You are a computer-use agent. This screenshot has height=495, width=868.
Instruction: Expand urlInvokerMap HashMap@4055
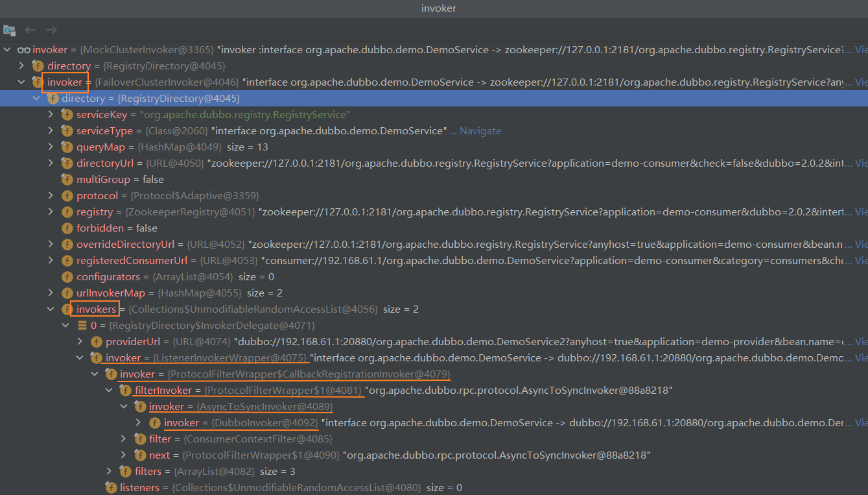click(x=51, y=293)
